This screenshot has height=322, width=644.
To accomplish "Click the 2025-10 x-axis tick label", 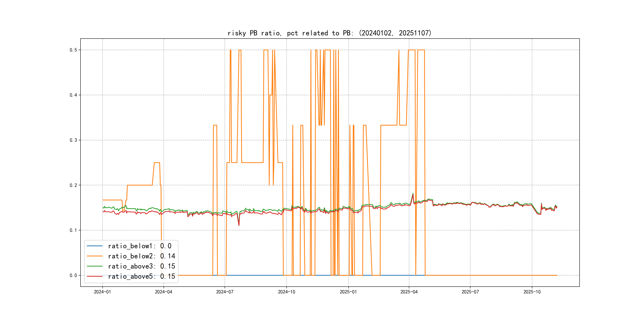I will (x=532, y=292).
